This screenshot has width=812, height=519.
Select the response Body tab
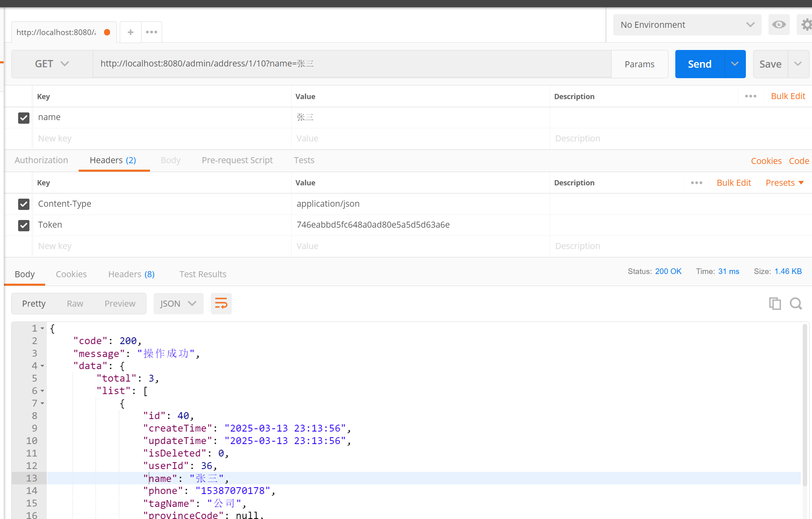(25, 274)
